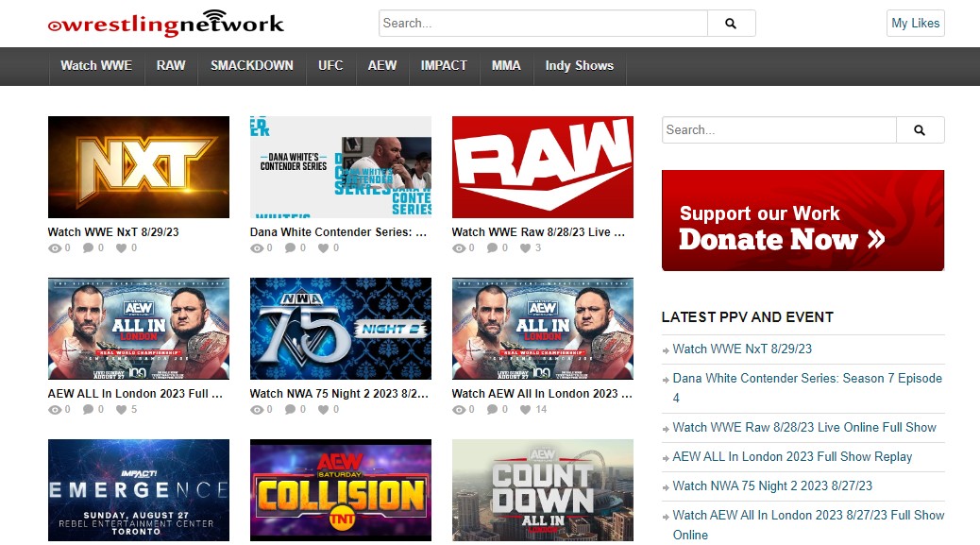
Task: Click the comment icon under Watch NWA 75 Night 2
Action: tap(291, 409)
